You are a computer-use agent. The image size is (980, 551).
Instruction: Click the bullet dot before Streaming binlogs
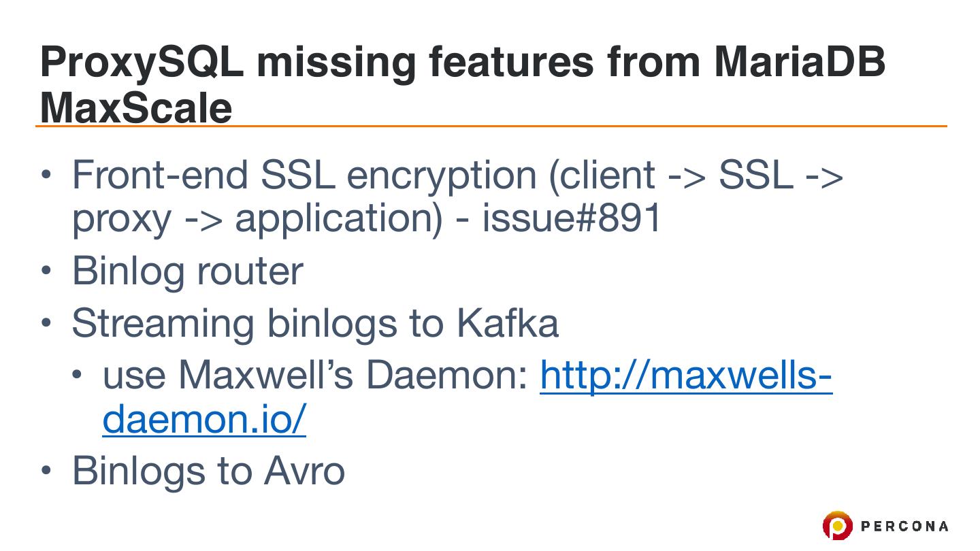(x=46, y=322)
